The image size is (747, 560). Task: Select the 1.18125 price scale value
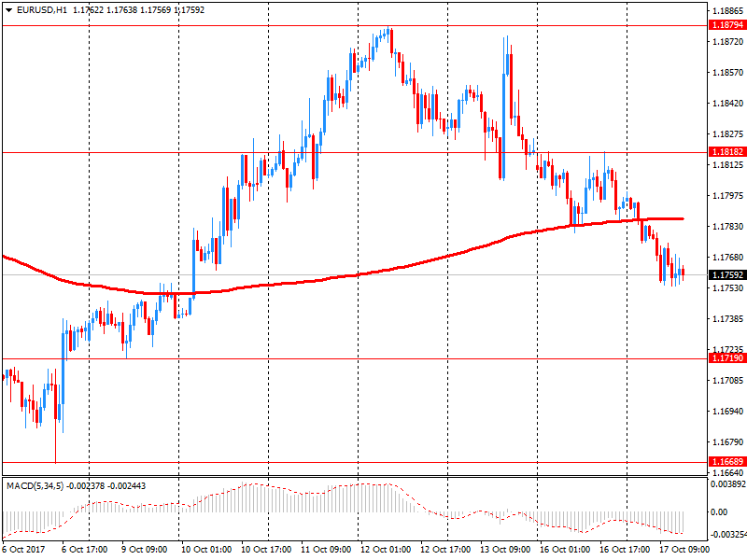(728, 165)
